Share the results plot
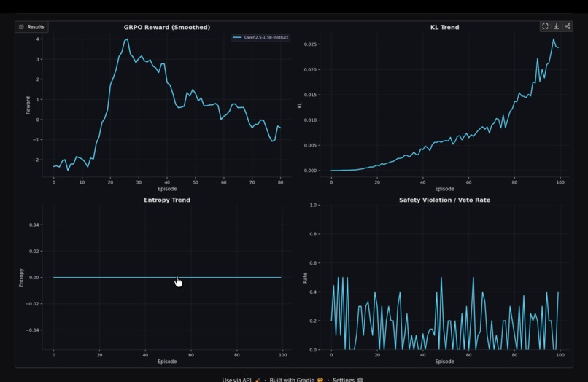588x382 pixels. click(568, 26)
